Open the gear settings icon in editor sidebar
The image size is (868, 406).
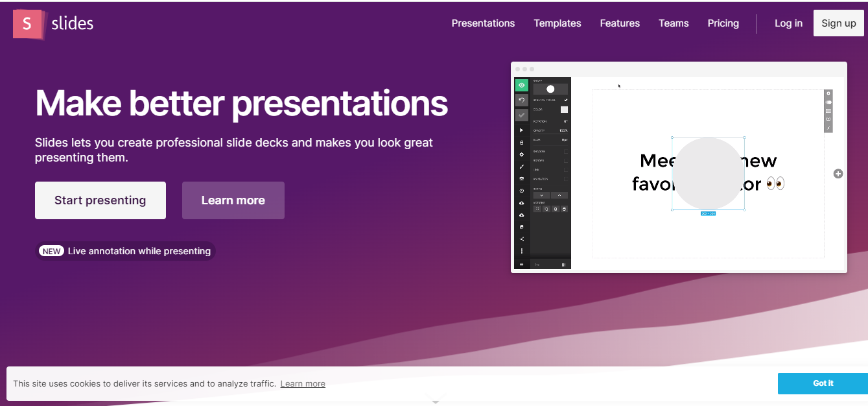pyautogui.click(x=522, y=155)
